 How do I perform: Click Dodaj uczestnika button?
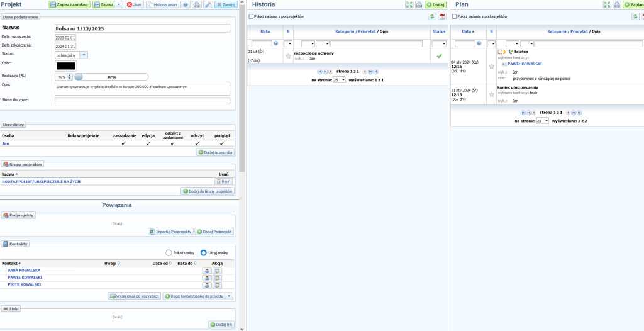pos(216,152)
